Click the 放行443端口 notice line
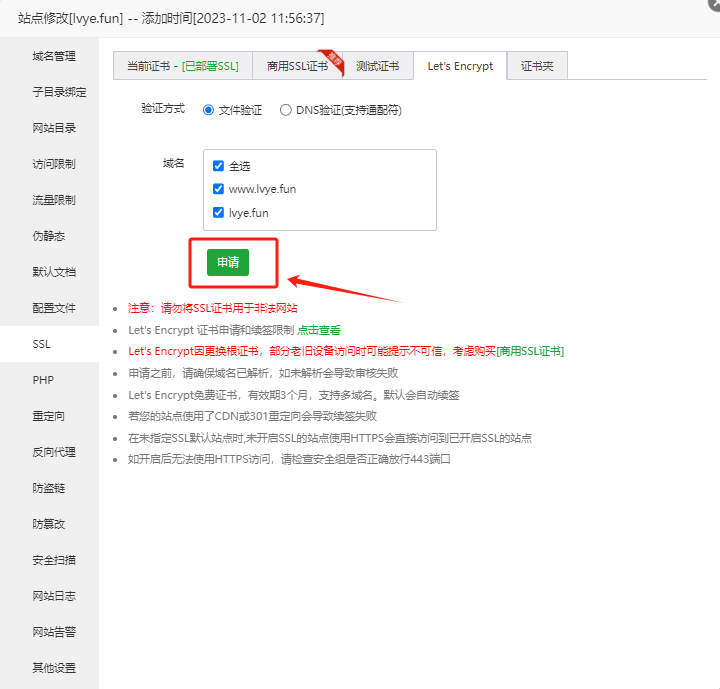Screen dimensions: 720x689 pyautogui.click(x=289, y=459)
